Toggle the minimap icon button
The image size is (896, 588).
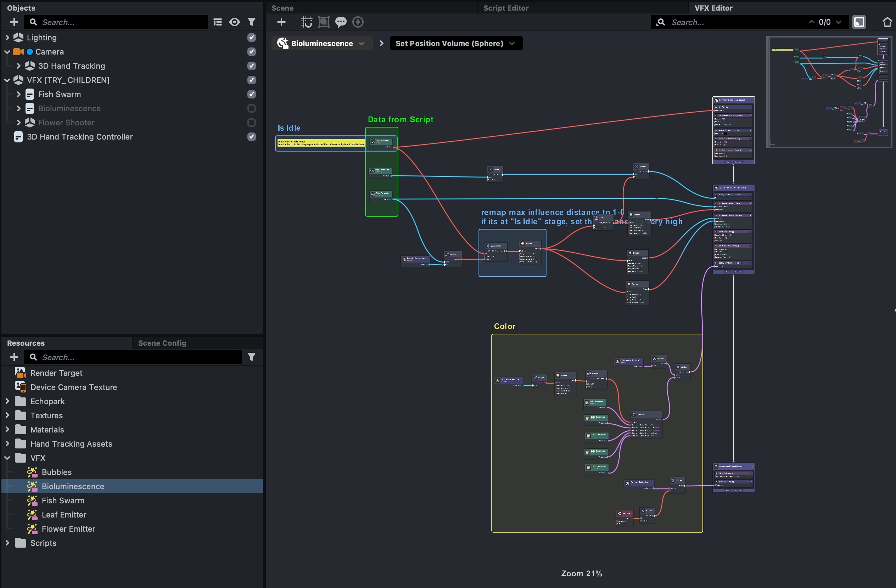859,22
